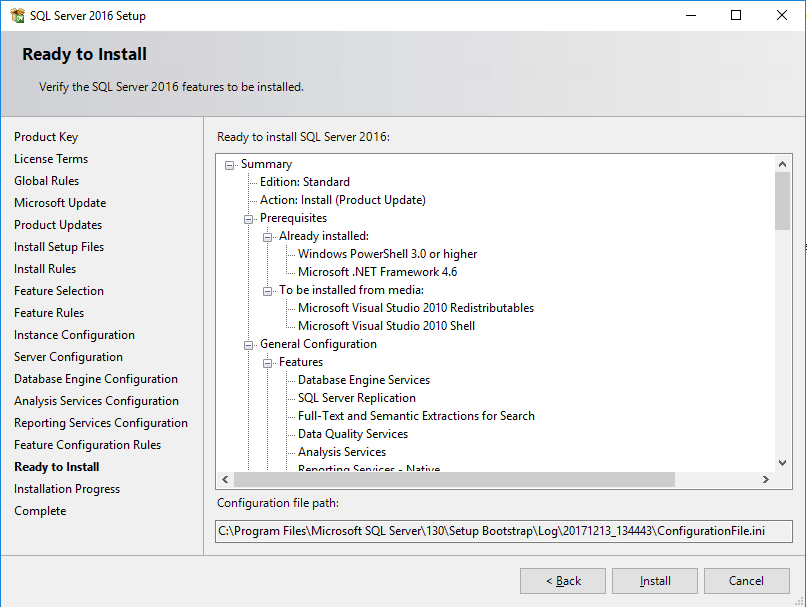Select the Feature Configuration Rules step

(x=87, y=445)
